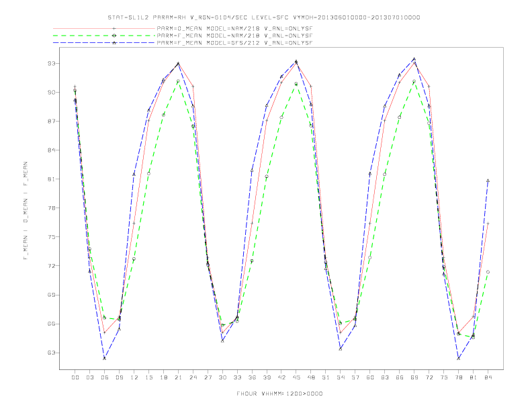Click x-axis tick label 45

296,377
